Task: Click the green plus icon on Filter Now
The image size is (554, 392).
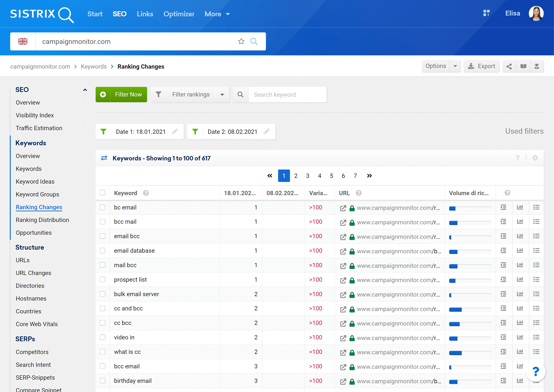Action: tap(103, 95)
